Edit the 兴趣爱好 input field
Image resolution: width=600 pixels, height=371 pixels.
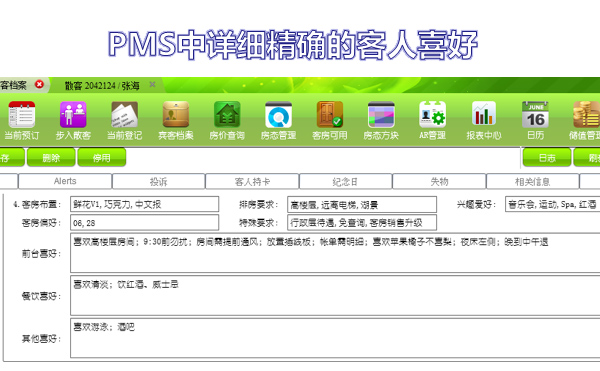coord(553,204)
